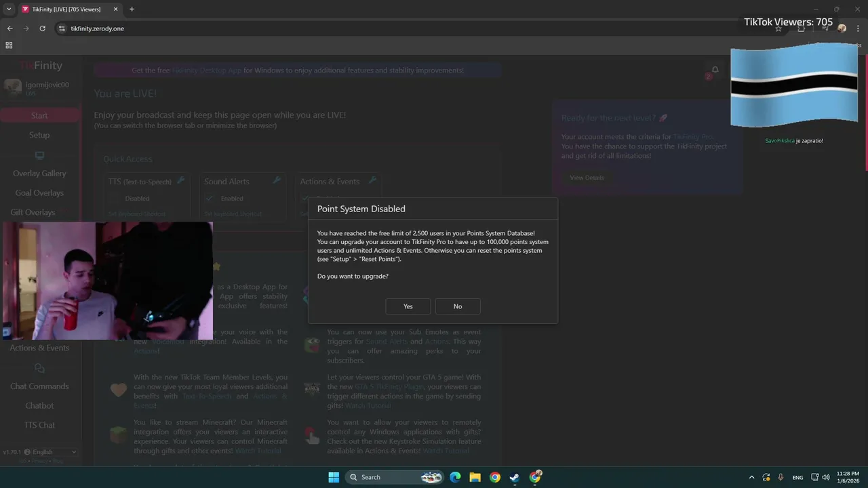Screen dimensions: 868x488
Task: Click View Details button
Action: (587, 178)
